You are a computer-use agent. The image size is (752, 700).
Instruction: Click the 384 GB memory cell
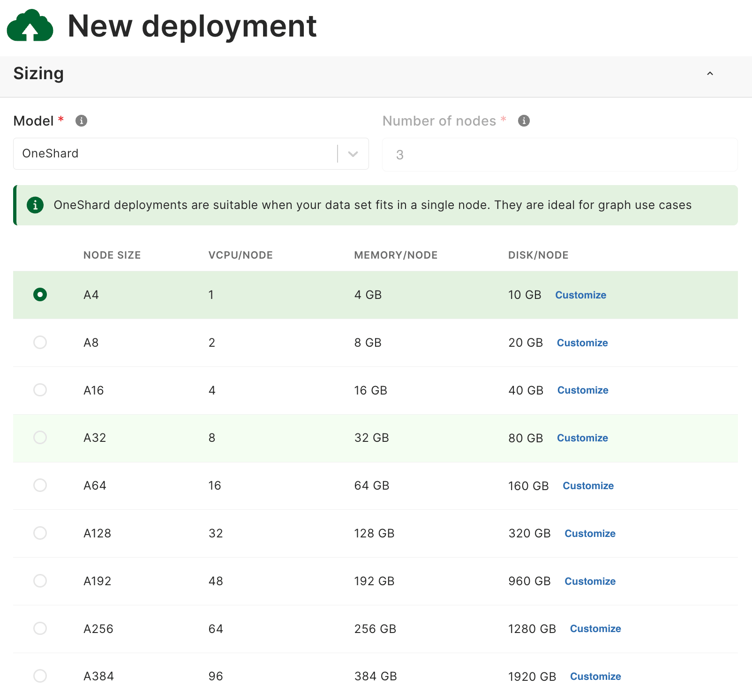(376, 677)
